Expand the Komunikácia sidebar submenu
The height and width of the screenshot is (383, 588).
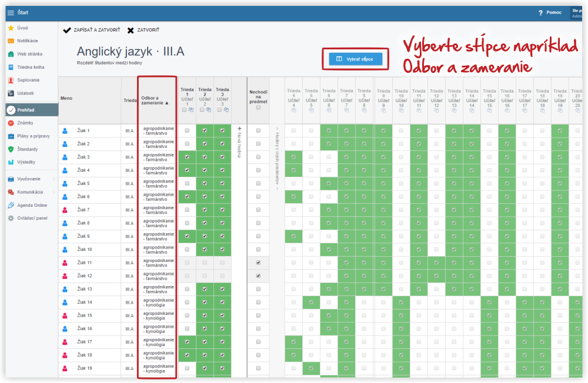click(x=54, y=192)
